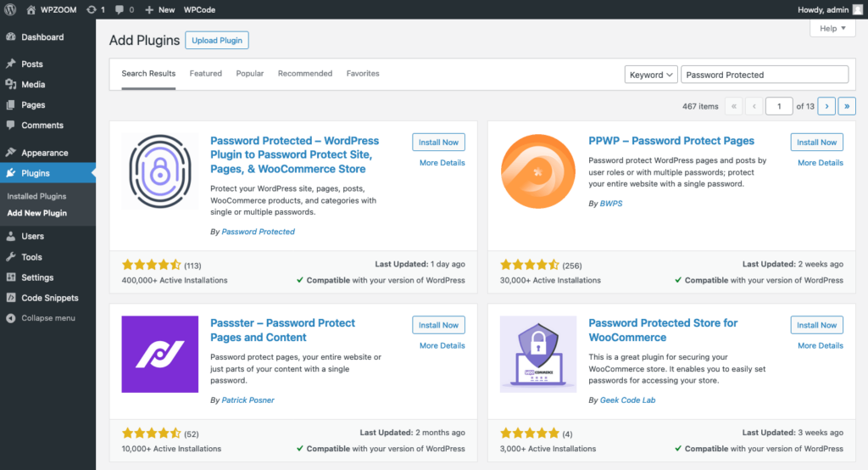The height and width of the screenshot is (470, 868).
Task: Install PPWP Password Protect Pages plugin
Action: click(x=816, y=143)
